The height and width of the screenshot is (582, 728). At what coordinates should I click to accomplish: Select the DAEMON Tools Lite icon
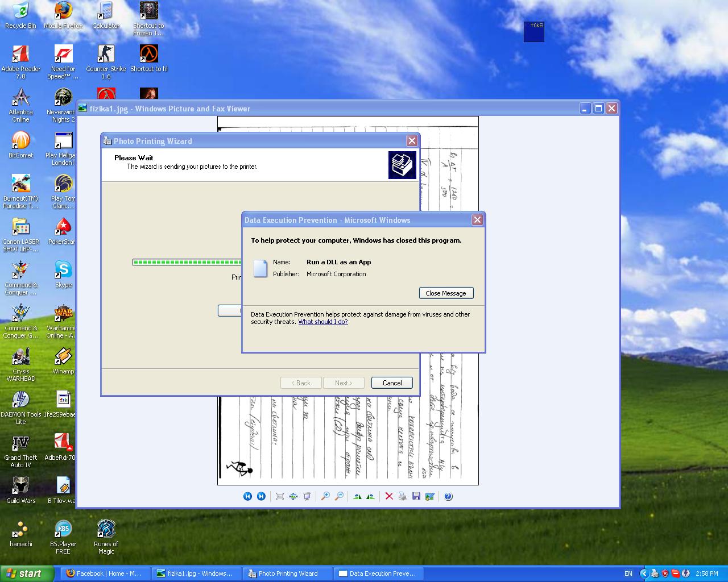point(21,408)
